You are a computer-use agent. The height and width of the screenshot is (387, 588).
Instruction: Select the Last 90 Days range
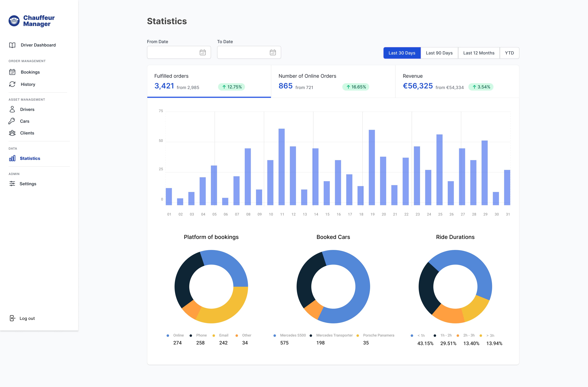point(439,53)
